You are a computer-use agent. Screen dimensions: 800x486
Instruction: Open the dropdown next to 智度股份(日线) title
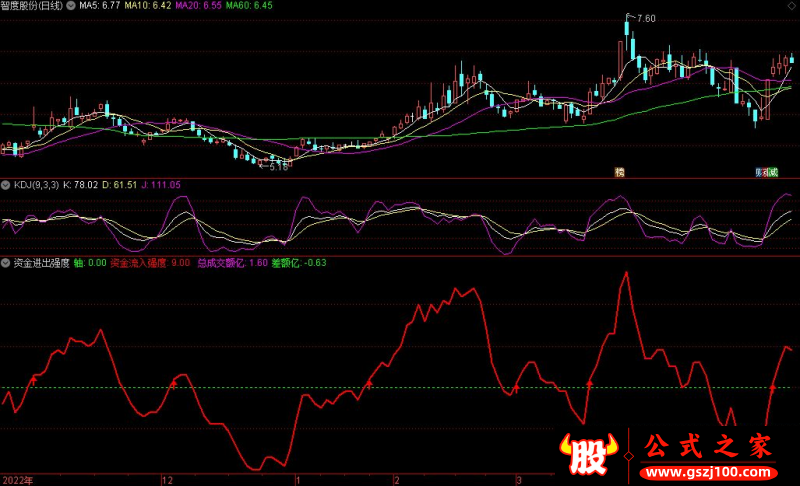[71, 6]
